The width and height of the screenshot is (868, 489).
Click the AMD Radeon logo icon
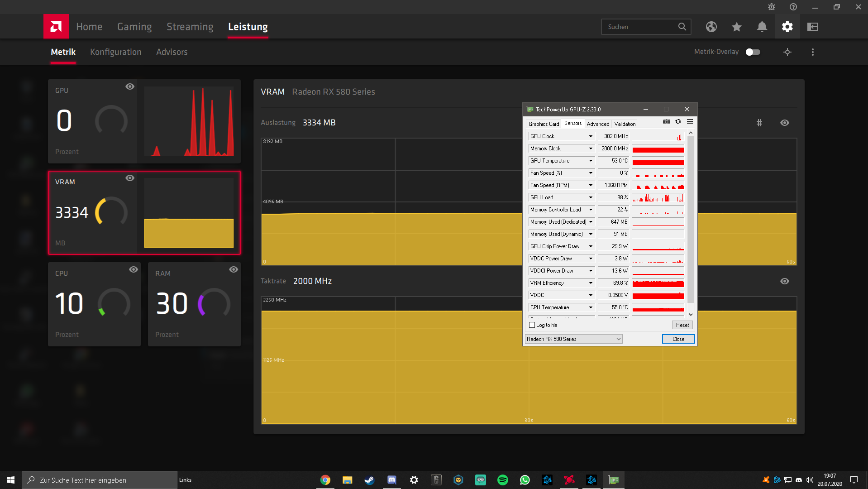click(x=56, y=27)
